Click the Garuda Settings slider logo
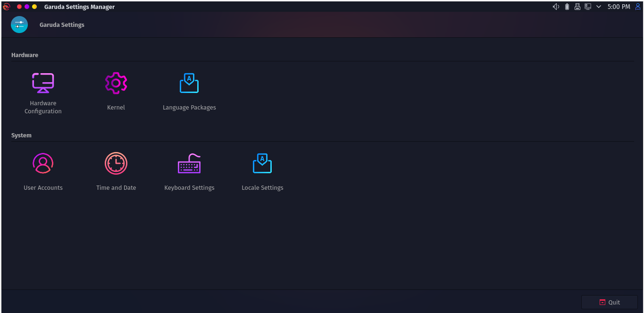The height and width of the screenshot is (313, 644). click(x=19, y=25)
